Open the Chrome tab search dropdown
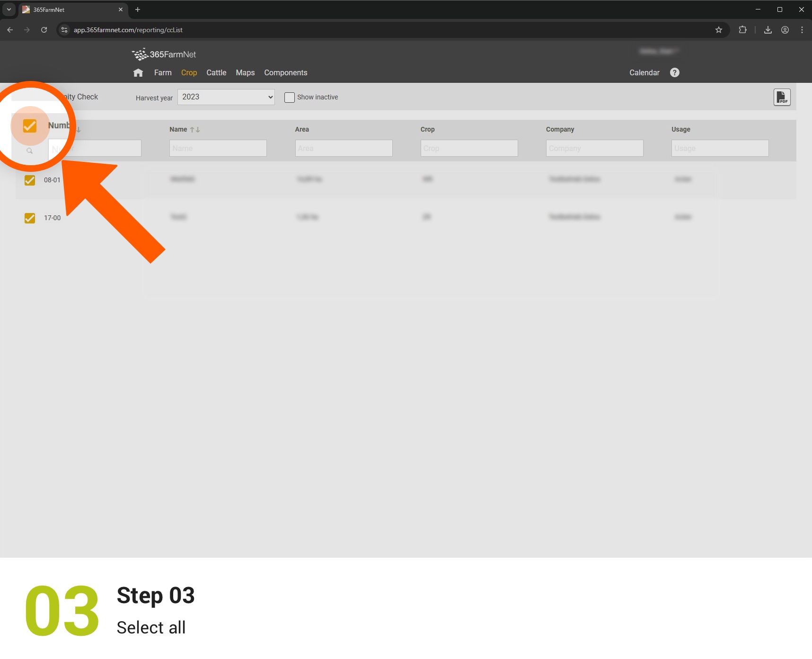 tap(9, 9)
